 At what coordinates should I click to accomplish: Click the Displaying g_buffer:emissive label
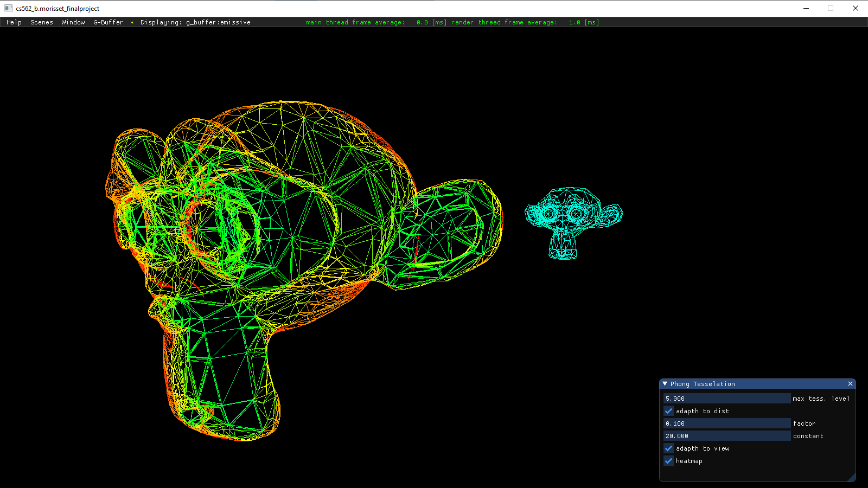click(195, 22)
